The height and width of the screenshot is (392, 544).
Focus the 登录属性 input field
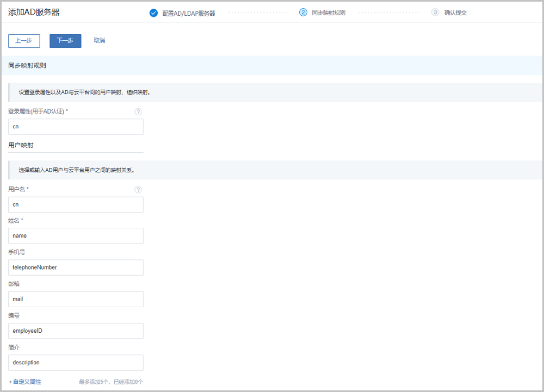(x=76, y=127)
